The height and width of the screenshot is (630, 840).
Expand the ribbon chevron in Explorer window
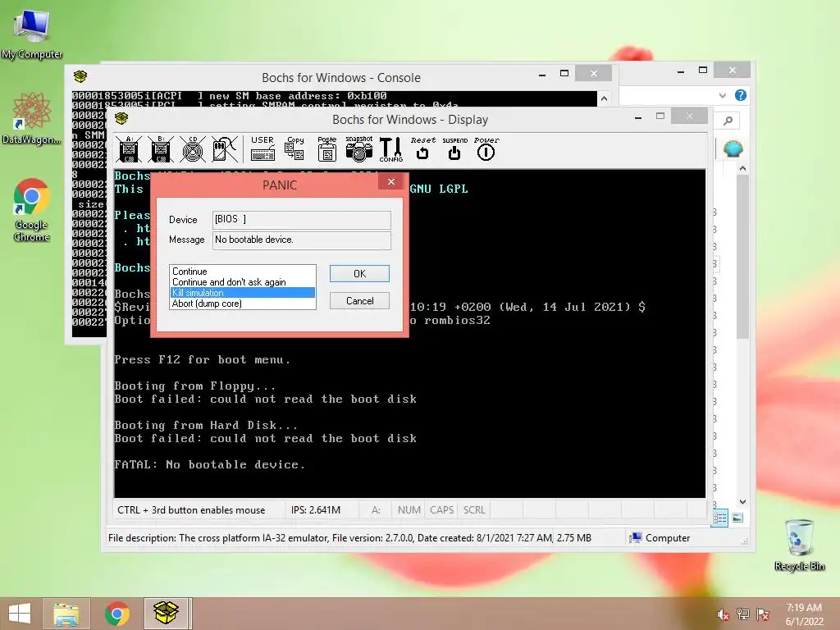click(722, 95)
